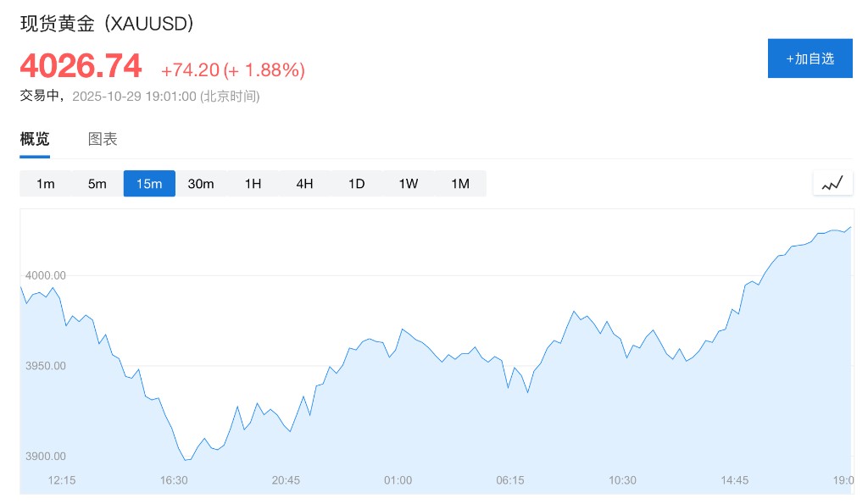Image resolution: width=868 pixels, height=504 pixels.
Task: Add XAUUSD to watchlist with +加自选
Action: click(x=810, y=58)
